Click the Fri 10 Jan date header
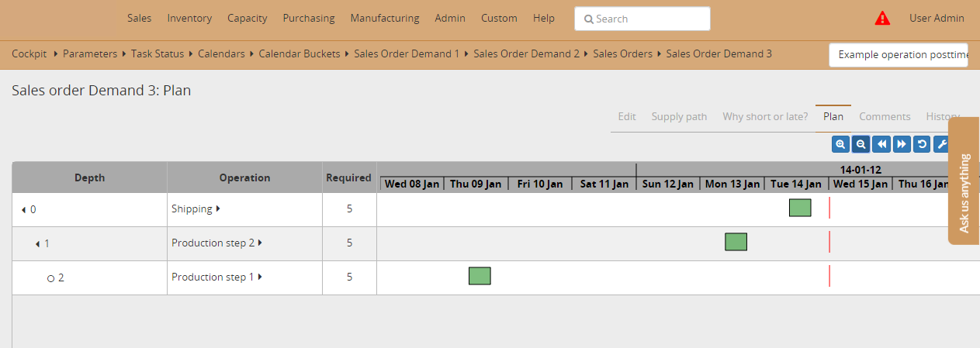980x348 pixels. coord(540,184)
